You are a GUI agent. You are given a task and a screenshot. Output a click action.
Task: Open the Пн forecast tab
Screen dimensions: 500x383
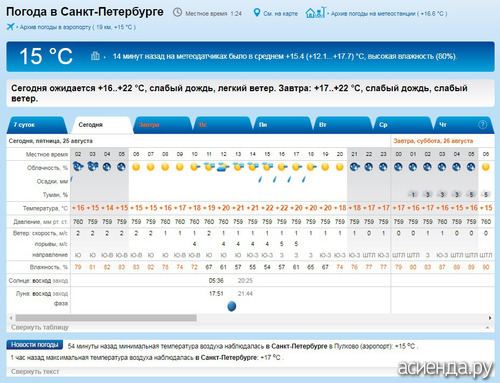pyautogui.click(x=283, y=125)
